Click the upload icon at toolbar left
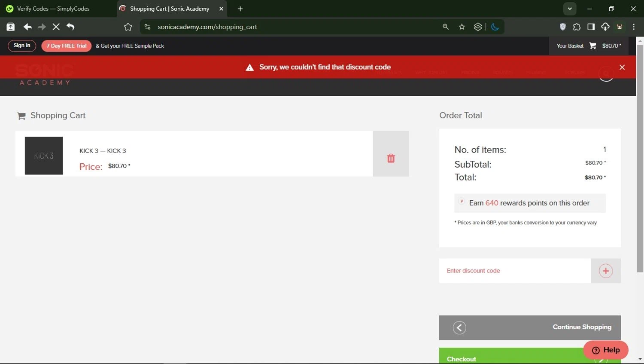 click(x=11, y=27)
